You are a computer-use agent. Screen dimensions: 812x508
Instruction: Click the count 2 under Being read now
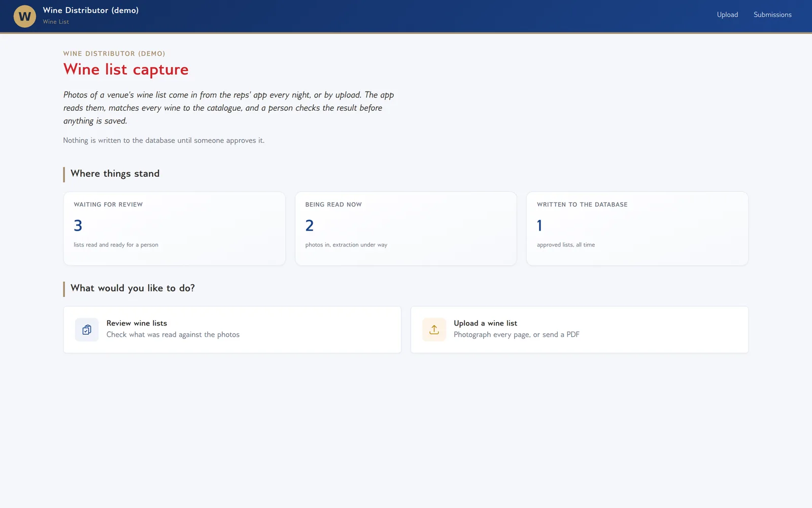pyautogui.click(x=310, y=226)
